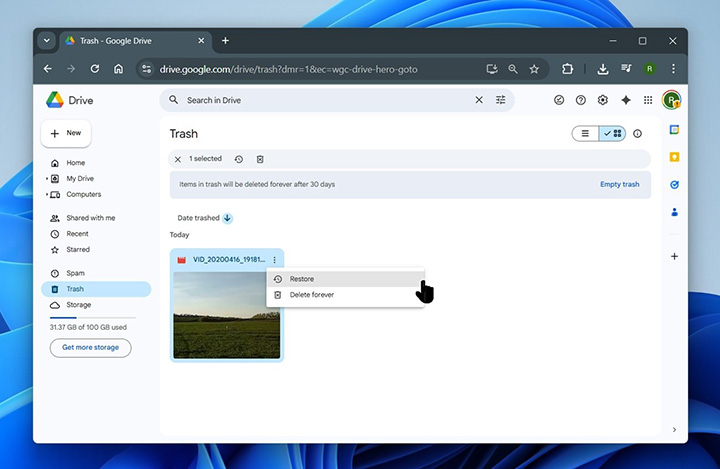Image resolution: width=720 pixels, height=469 pixels.
Task: Open Shared with me
Action: (x=96, y=218)
